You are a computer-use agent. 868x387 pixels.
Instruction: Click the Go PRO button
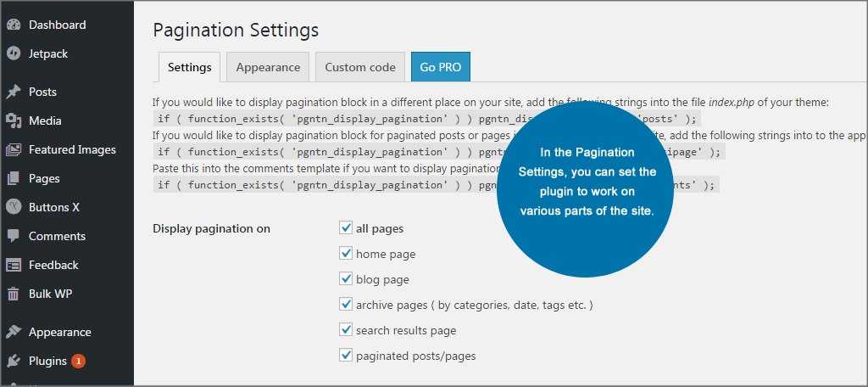pos(440,67)
